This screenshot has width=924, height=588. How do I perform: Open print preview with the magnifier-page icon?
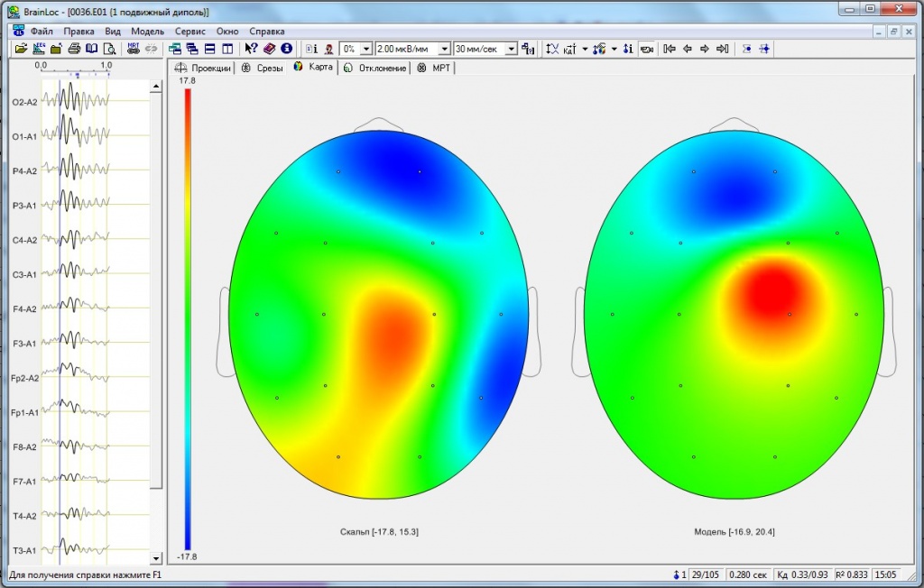coord(109,49)
